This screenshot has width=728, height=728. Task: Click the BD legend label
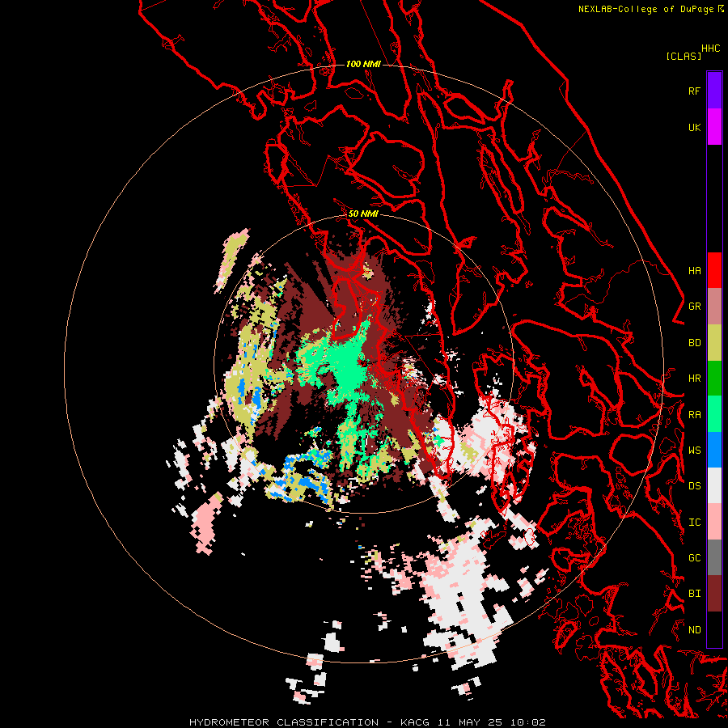(694, 343)
